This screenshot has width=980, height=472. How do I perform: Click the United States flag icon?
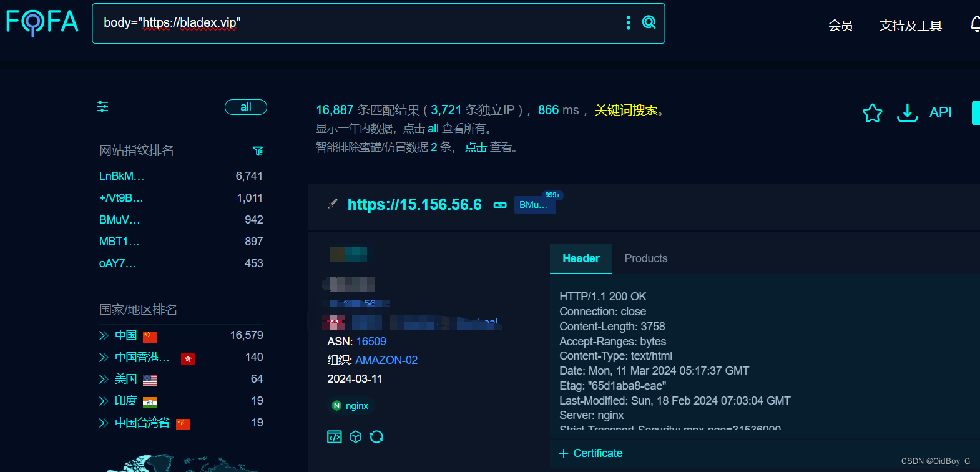click(150, 380)
